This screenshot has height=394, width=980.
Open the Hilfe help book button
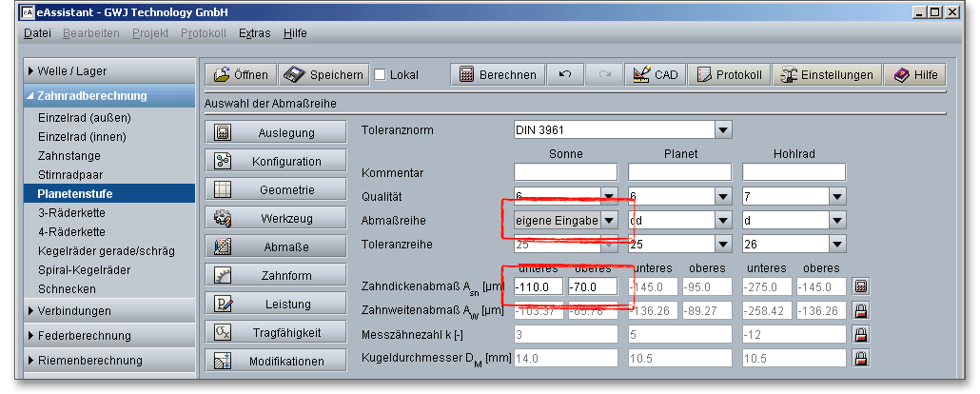point(914,75)
